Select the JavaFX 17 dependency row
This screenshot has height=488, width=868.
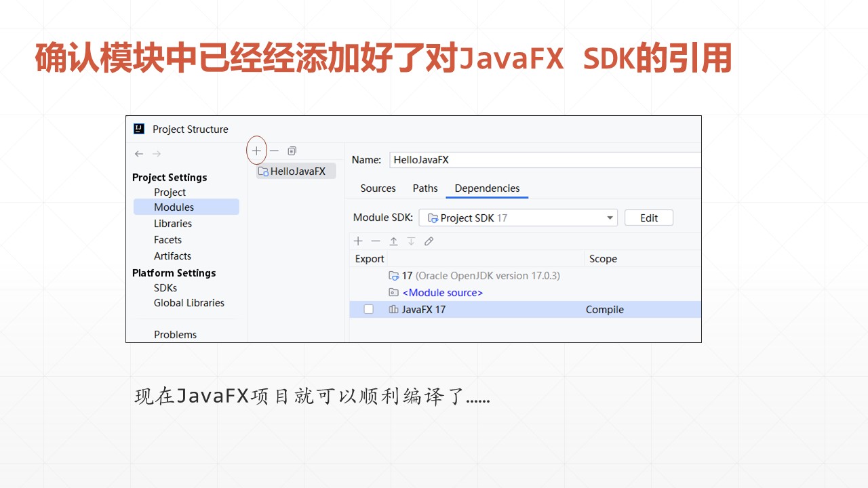coord(525,310)
